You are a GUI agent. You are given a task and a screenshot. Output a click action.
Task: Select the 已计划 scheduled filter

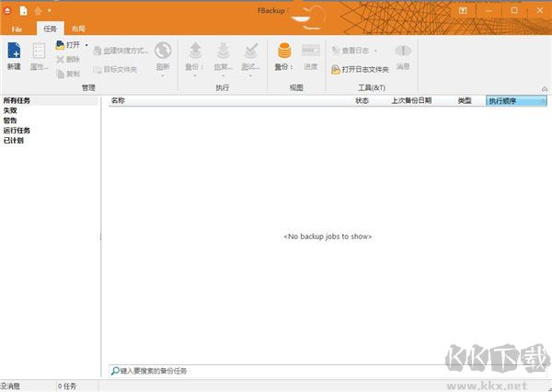pos(14,140)
